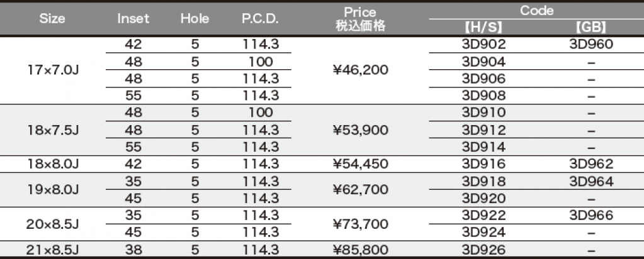Click the P.C.D. column header
Image resolution: width=644 pixels, height=259 pixels.
[x=260, y=19]
